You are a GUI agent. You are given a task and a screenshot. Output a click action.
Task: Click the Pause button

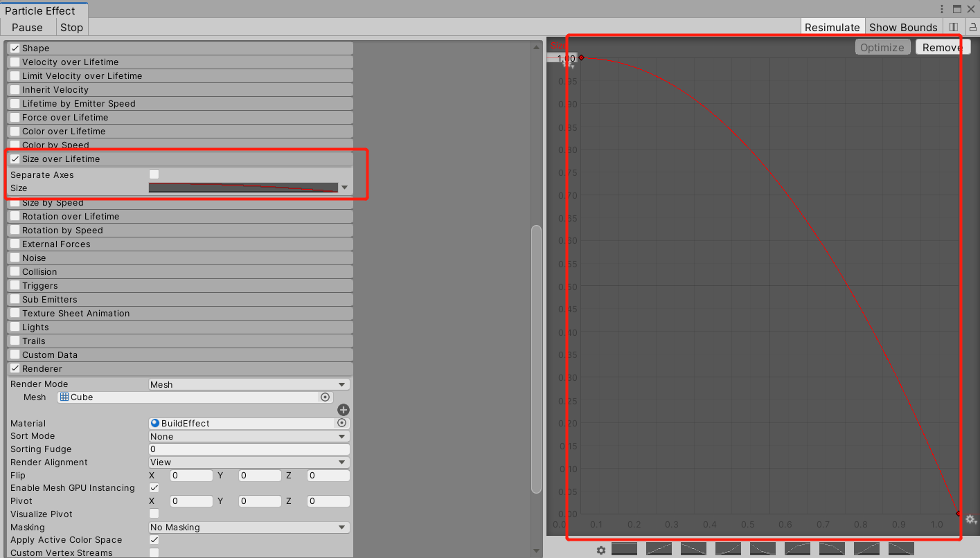[27, 27]
